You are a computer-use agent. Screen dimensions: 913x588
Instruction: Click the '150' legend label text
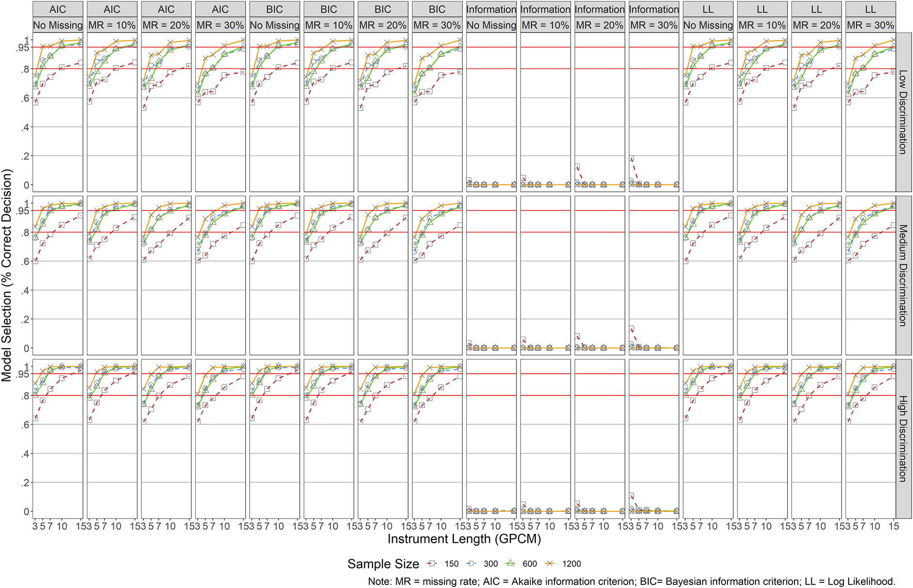[x=451, y=564]
